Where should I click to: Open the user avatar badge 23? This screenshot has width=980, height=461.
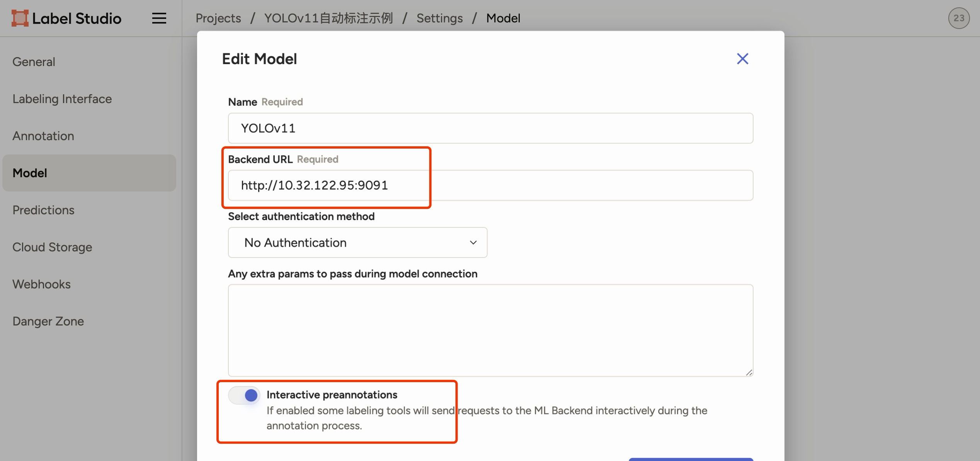958,18
